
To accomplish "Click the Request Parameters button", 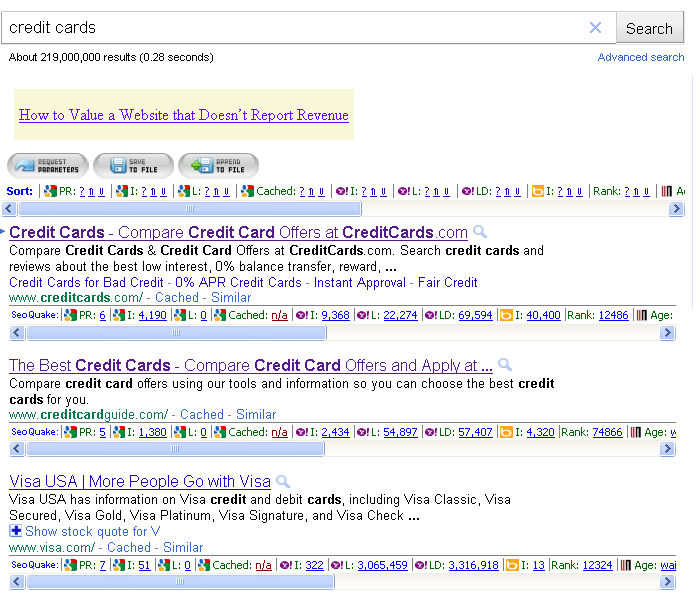I will (x=47, y=166).
